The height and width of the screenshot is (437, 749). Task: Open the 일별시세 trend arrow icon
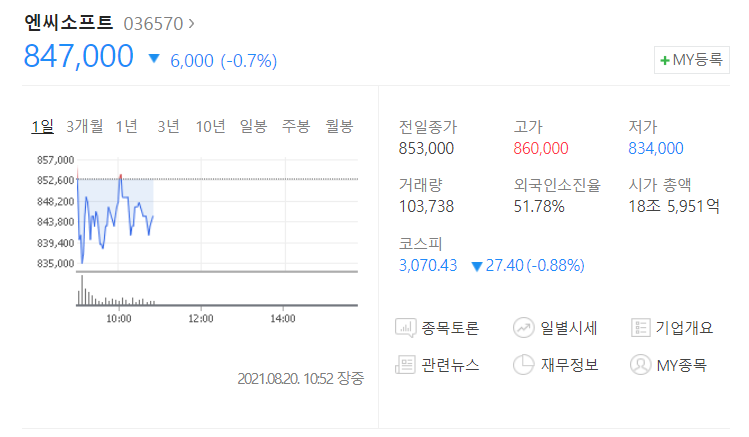click(524, 328)
